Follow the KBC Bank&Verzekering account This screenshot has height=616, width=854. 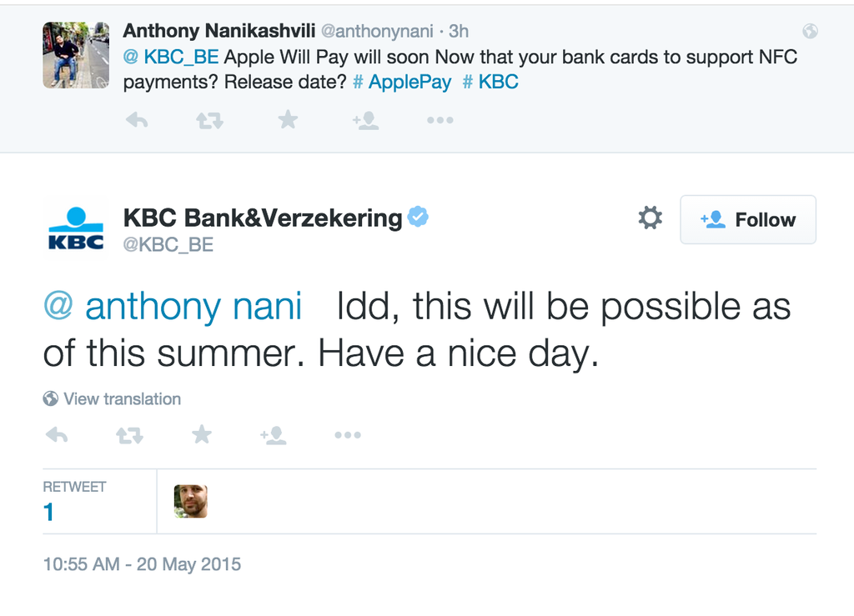[x=747, y=219]
